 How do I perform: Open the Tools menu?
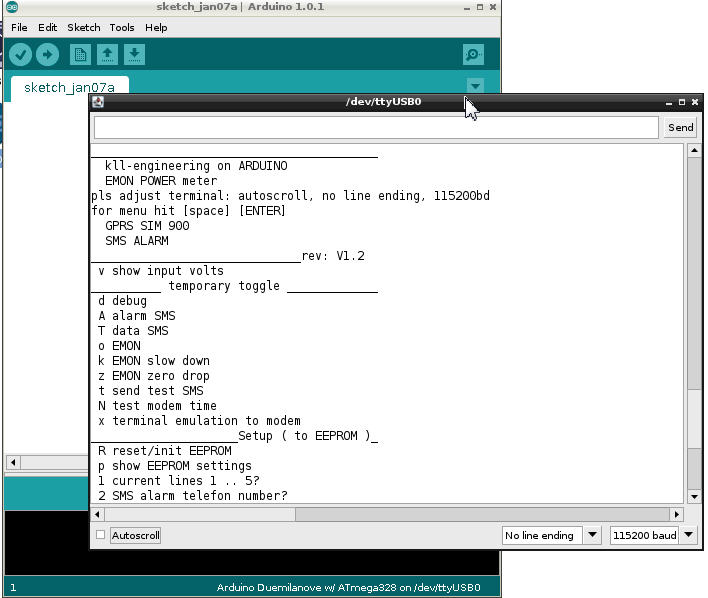point(122,28)
